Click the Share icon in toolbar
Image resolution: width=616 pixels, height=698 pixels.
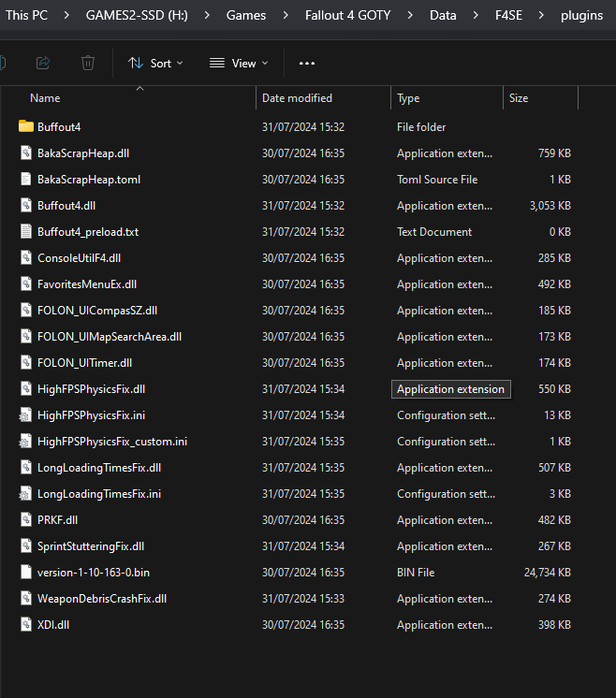tap(43, 63)
